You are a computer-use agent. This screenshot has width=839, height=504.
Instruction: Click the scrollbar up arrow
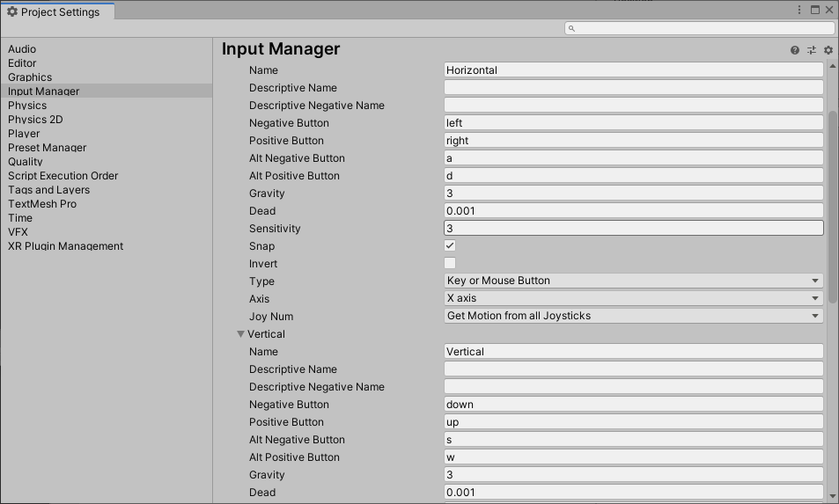[x=832, y=66]
